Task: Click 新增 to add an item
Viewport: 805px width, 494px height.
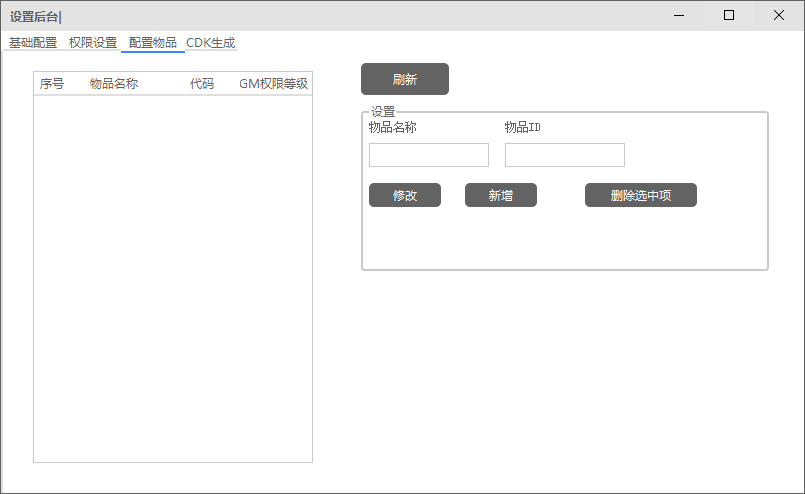Action: tap(501, 195)
